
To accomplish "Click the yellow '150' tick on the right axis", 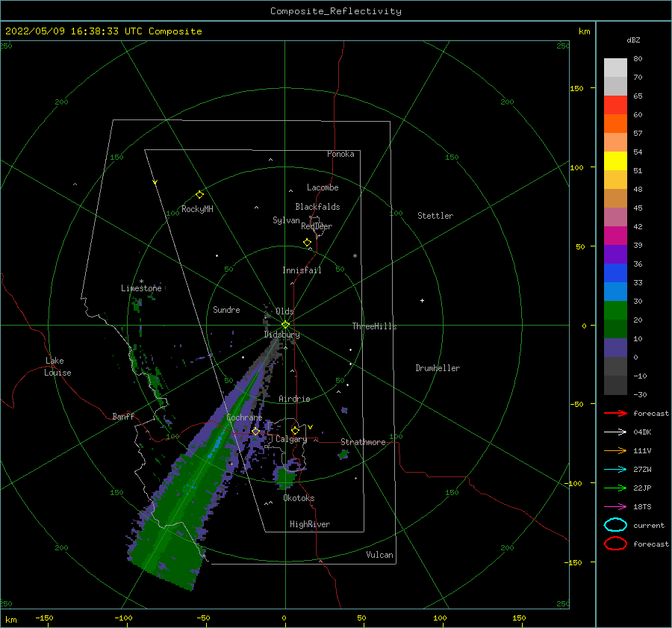I will (576, 88).
